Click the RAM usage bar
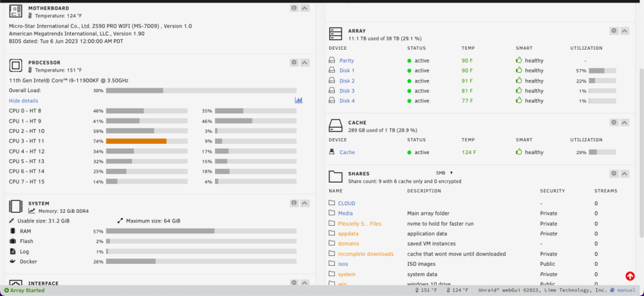 click(x=201, y=232)
